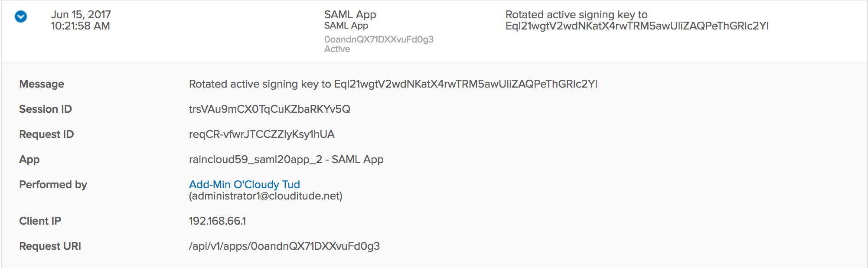Click the rotated signing key summary in the event row

point(636,20)
